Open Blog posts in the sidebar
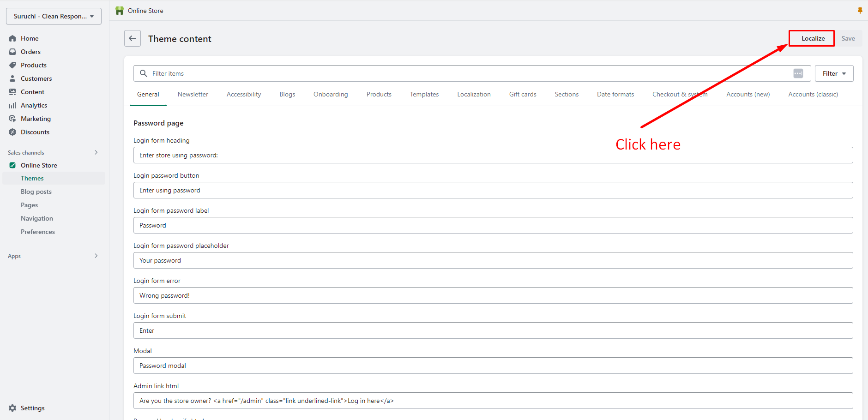 click(x=36, y=192)
